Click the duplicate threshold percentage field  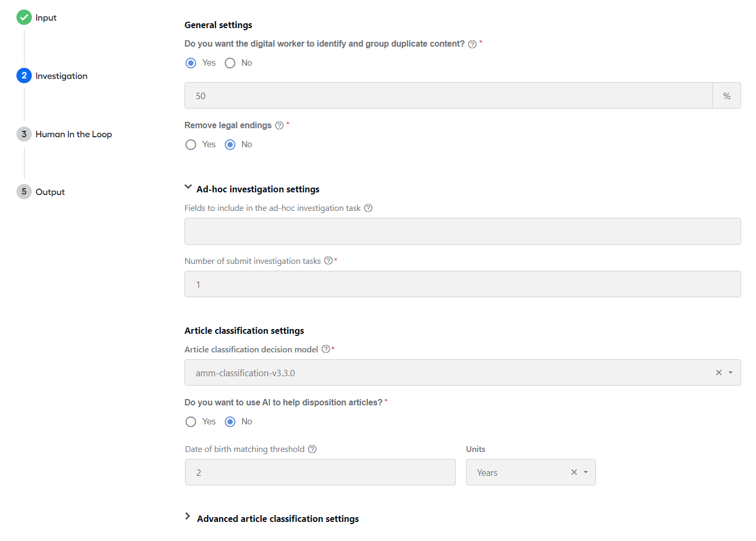coord(449,95)
